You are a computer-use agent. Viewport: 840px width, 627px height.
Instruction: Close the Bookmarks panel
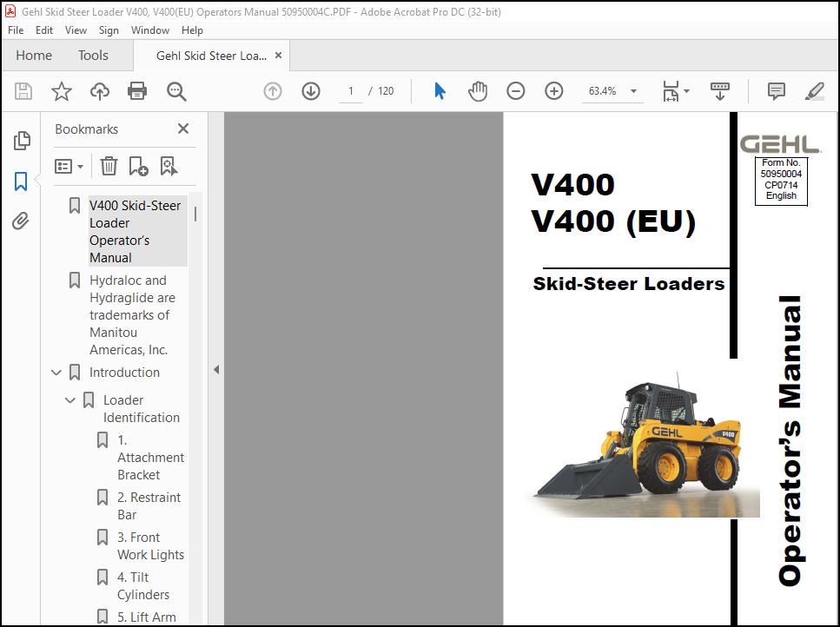click(x=183, y=129)
